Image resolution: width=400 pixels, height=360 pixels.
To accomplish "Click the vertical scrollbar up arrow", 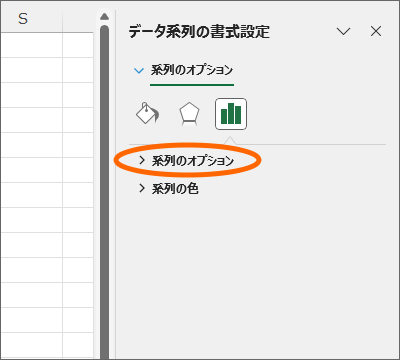I will click(x=105, y=16).
